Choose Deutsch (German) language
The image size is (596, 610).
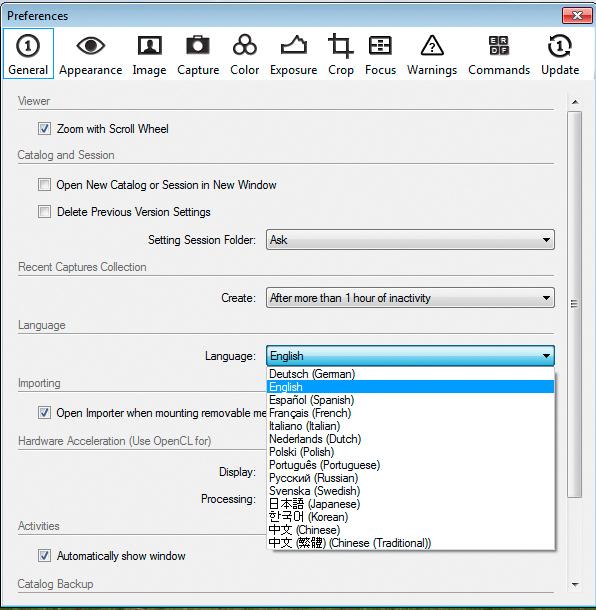pos(410,374)
